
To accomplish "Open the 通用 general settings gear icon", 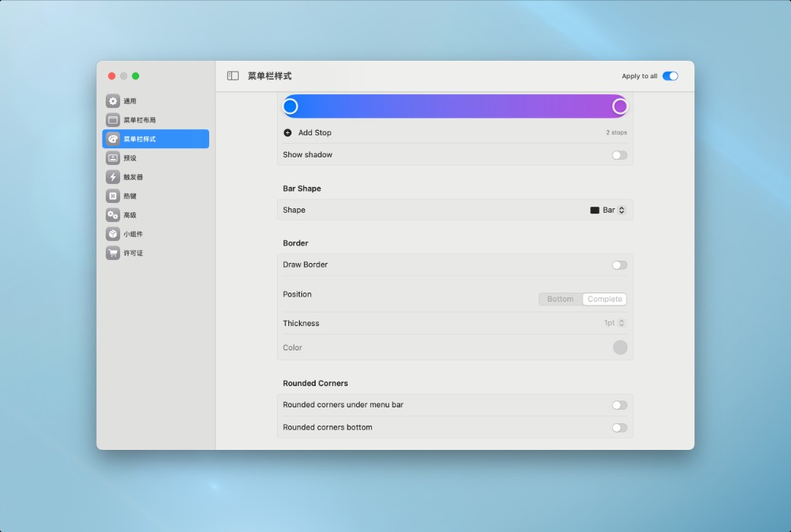I will [x=113, y=101].
